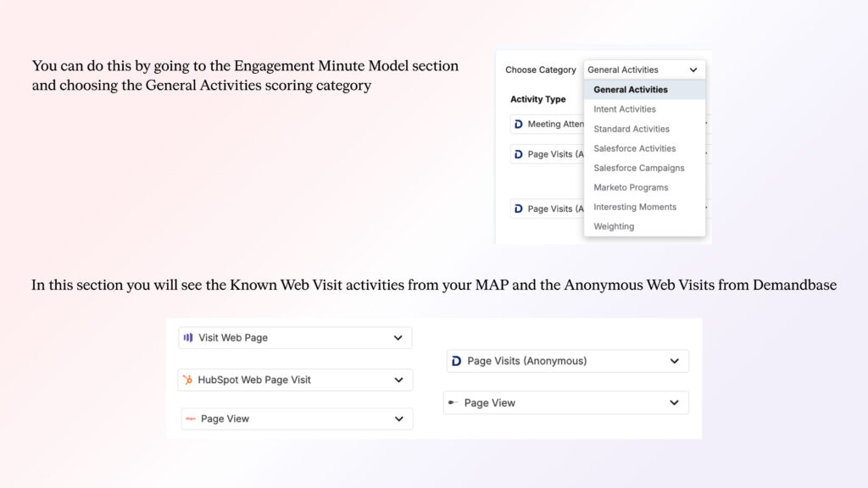Pick the Weighting option in the list
The width and height of the screenshot is (868, 488).
tap(614, 226)
